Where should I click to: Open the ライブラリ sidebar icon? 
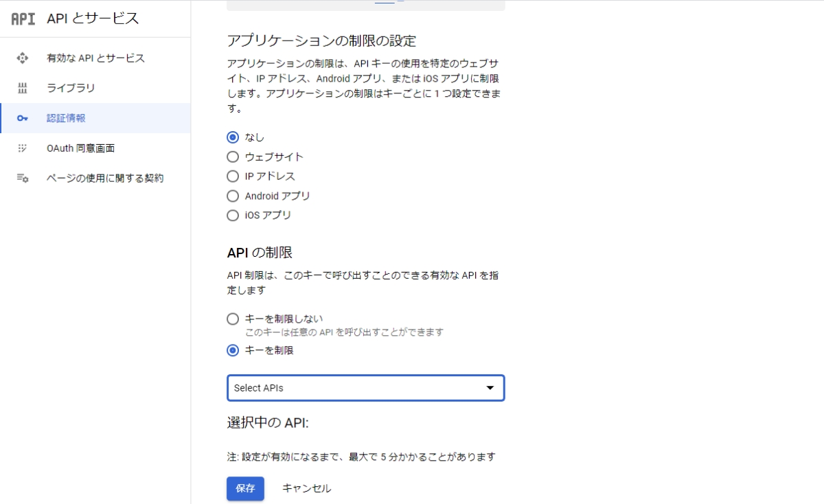pyautogui.click(x=23, y=88)
